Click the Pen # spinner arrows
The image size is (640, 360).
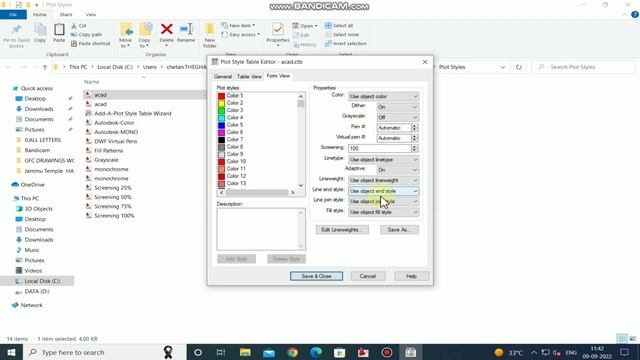[x=415, y=128]
